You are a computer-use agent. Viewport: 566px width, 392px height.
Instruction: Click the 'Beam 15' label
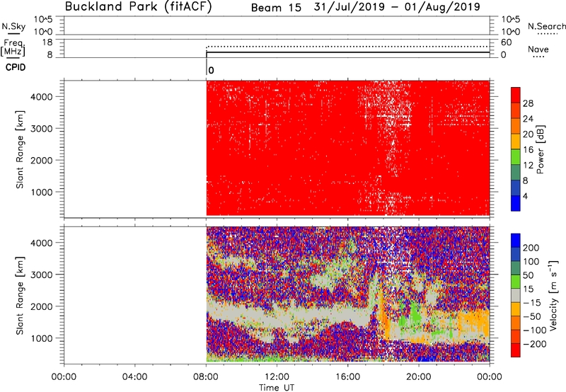276,8
